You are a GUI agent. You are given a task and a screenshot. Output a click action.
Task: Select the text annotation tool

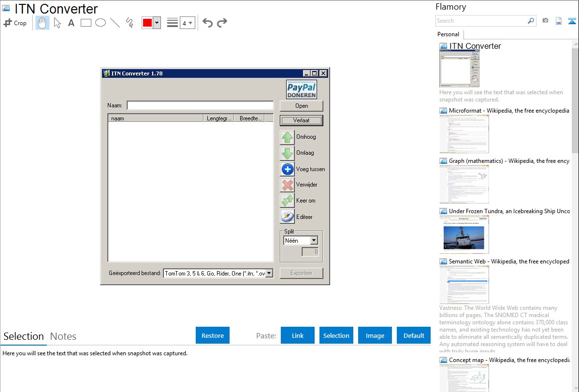point(71,23)
